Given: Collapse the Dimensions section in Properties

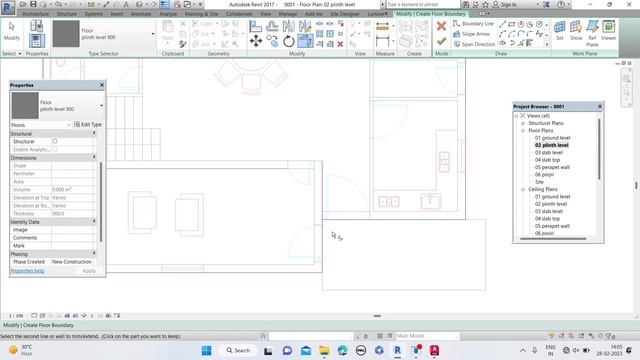Looking at the screenshot, I should (94, 157).
